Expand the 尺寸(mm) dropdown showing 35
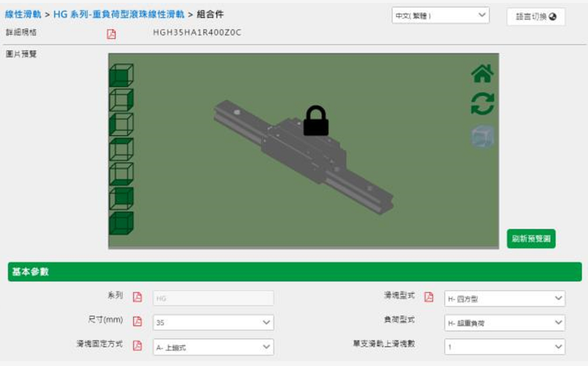The height and width of the screenshot is (366, 588). pos(212,323)
